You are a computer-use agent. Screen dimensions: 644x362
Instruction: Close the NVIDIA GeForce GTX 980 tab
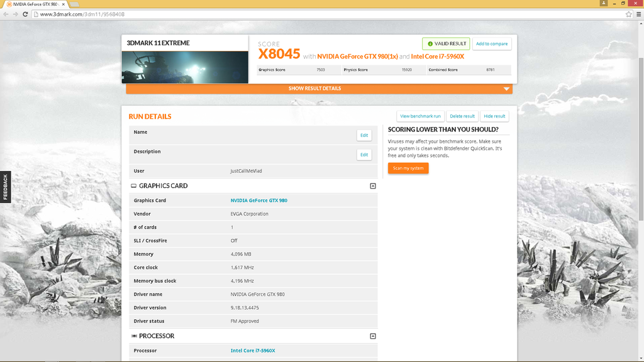click(63, 4)
